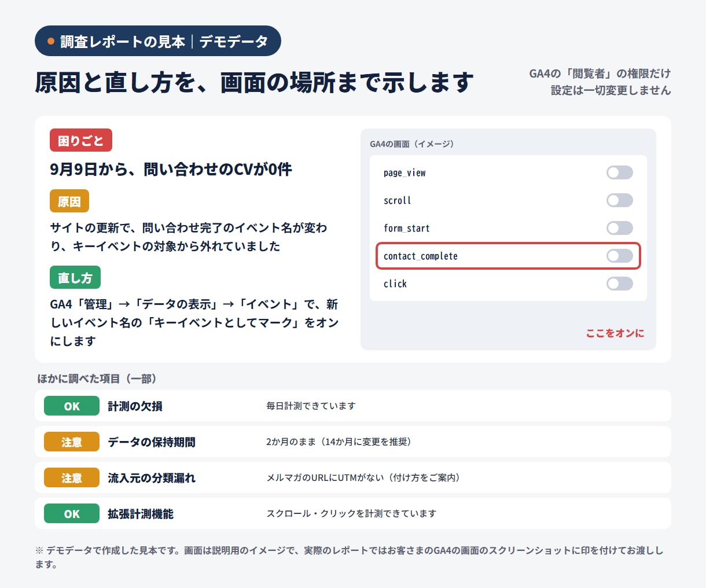Click the ほかに調べた項目(一部) heading
This screenshot has height=588, width=706.
[97, 378]
